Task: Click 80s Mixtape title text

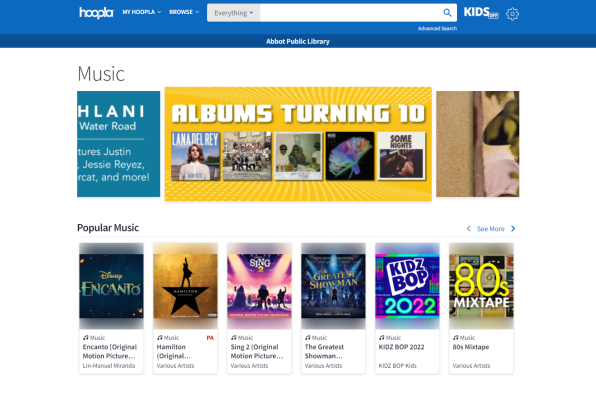Action: (x=471, y=347)
